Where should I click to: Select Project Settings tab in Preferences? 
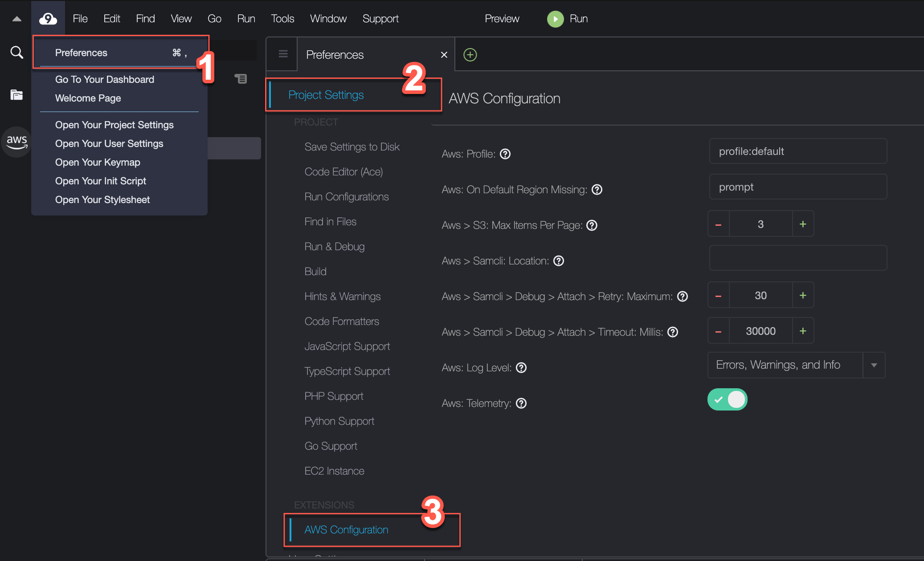(326, 94)
